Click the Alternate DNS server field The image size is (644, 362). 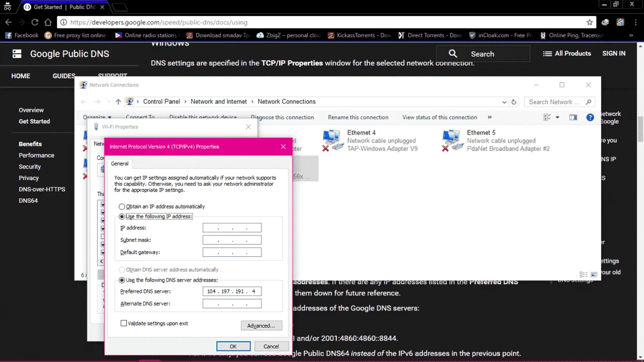pos(232,304)
